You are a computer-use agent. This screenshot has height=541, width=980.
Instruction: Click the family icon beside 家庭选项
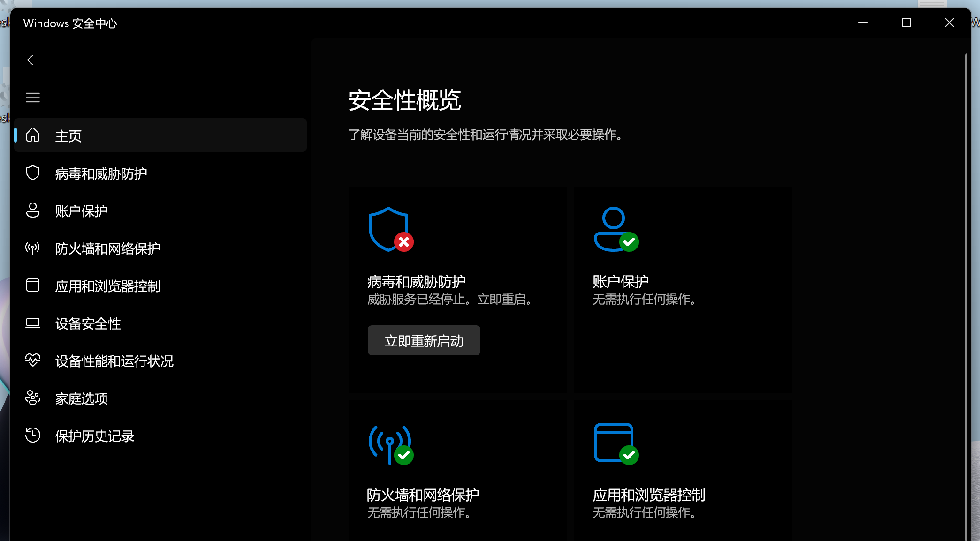point(33,398)
